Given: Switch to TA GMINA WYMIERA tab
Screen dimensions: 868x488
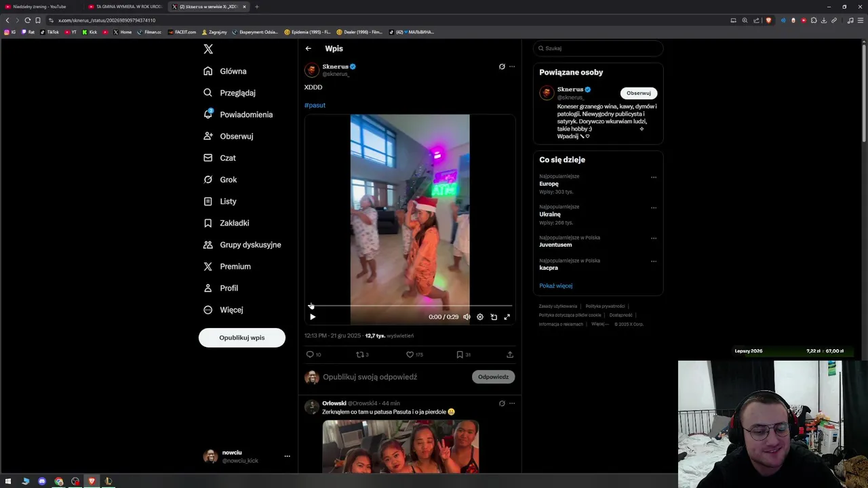Looking at the screenshot, I should pyautogui.click(x=125, y=7).
